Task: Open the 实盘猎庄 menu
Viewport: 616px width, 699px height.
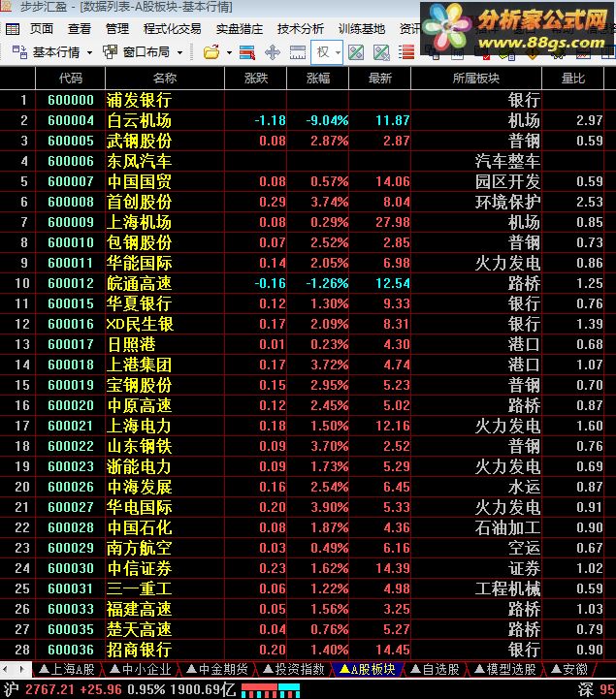Action: (239, 29)
